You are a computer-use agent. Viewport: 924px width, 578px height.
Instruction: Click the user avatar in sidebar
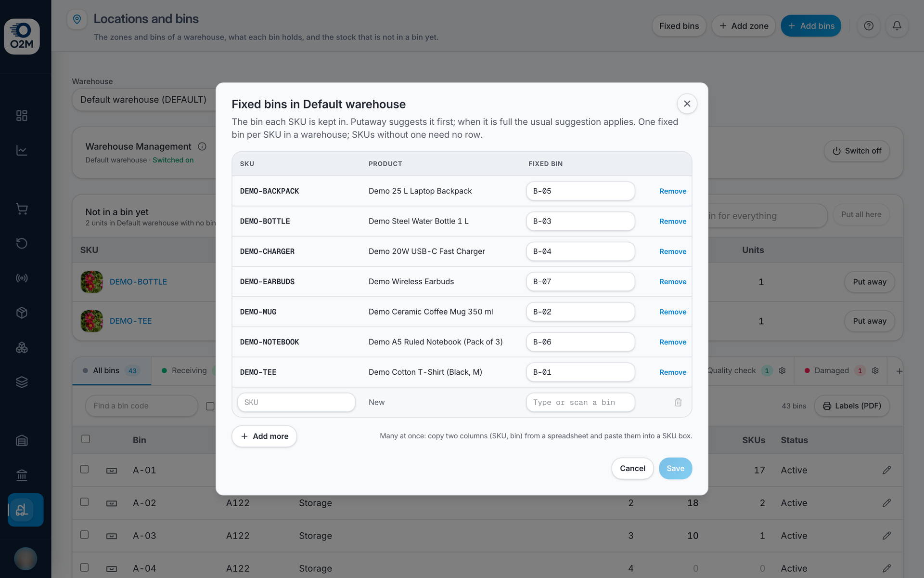click(x=26, y=559)
